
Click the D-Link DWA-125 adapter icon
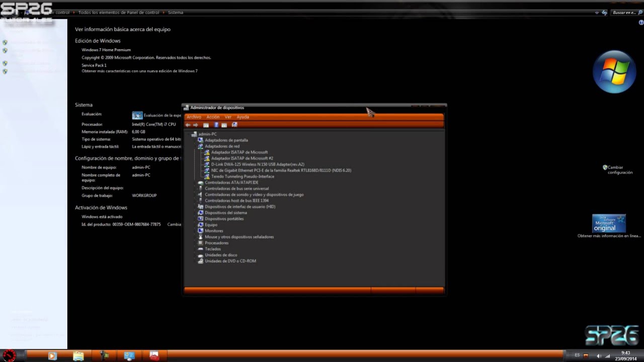[207, 164]
